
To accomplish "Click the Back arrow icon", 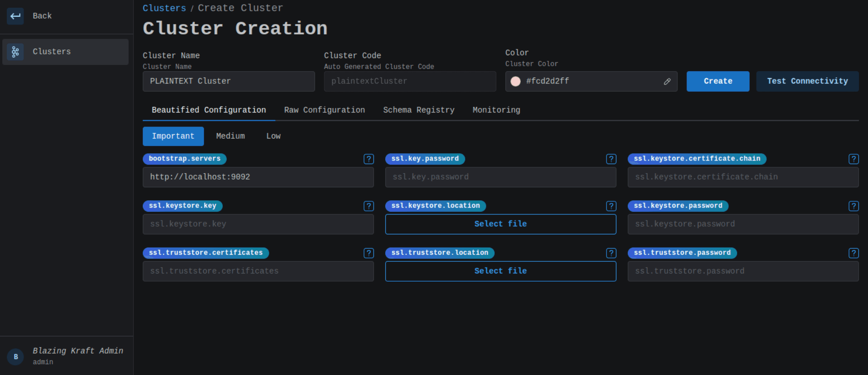I will (x=15, y=16).
